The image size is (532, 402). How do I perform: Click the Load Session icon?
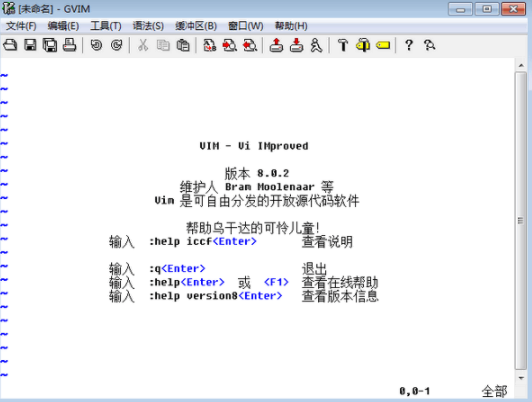[276, 45]
